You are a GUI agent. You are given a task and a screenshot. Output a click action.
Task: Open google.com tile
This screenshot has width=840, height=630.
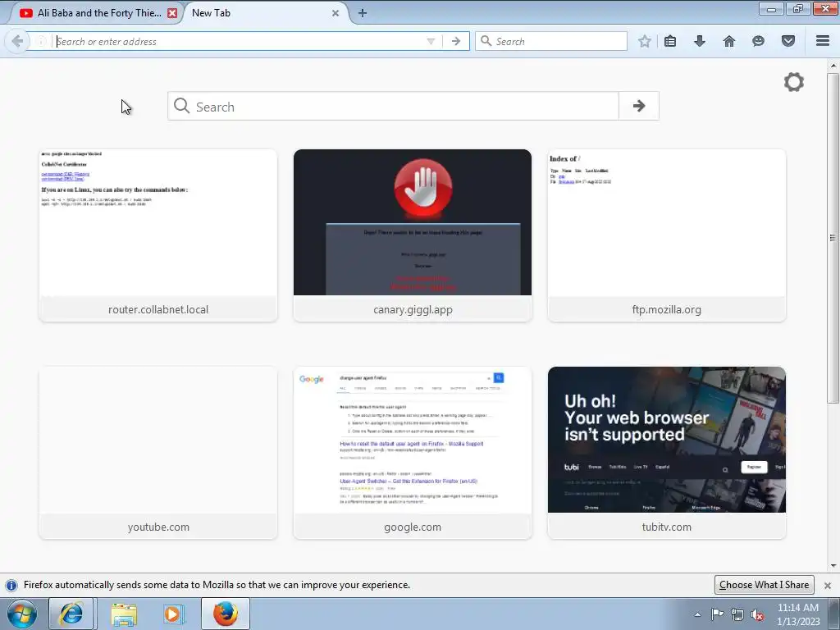pyautogui.click(x=413, y=453)
